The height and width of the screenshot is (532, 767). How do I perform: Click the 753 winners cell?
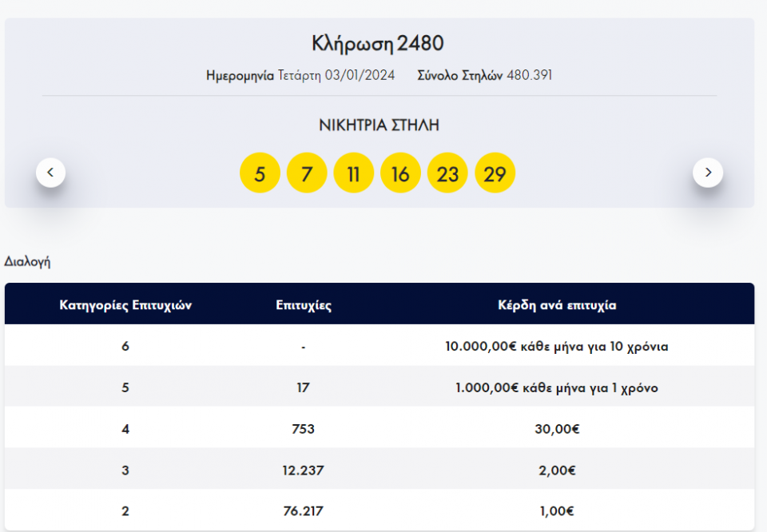(304, 429)
